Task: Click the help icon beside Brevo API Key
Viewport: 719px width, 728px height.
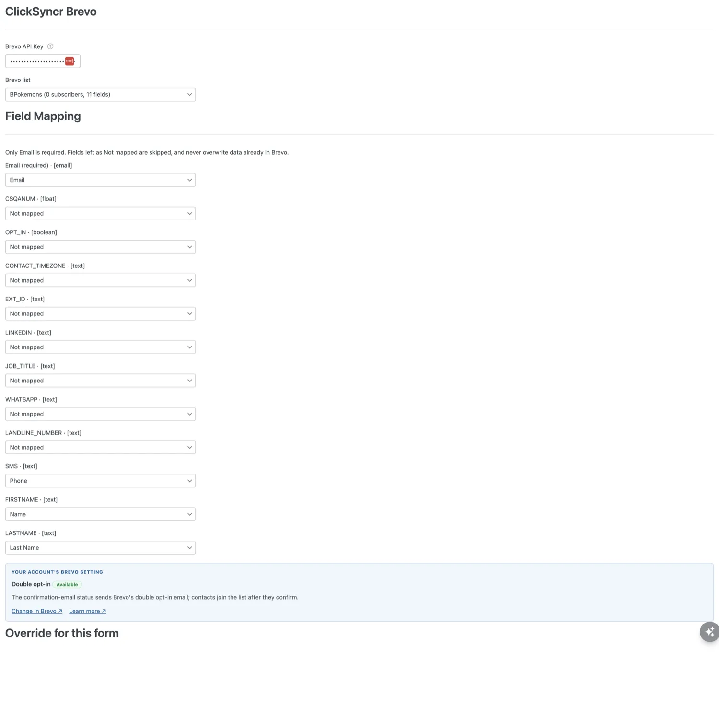Action: (50, 46)
